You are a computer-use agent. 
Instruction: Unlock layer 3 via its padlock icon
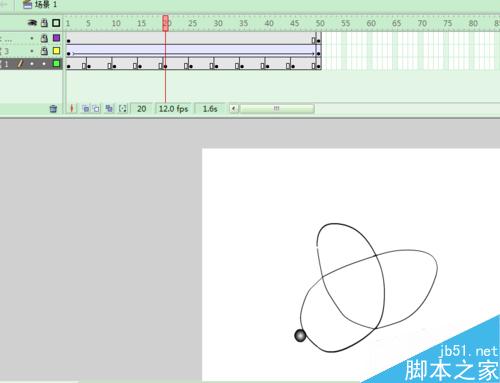pos(44,51)
